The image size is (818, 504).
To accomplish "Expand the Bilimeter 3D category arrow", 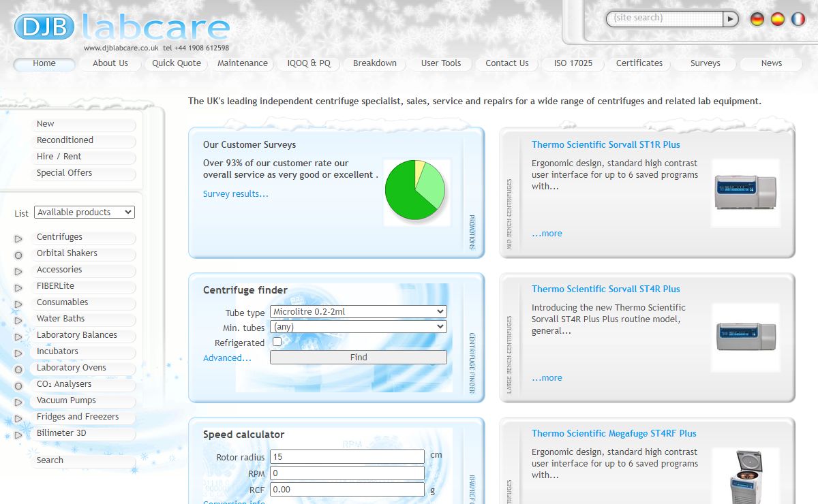I will [18, 435].
